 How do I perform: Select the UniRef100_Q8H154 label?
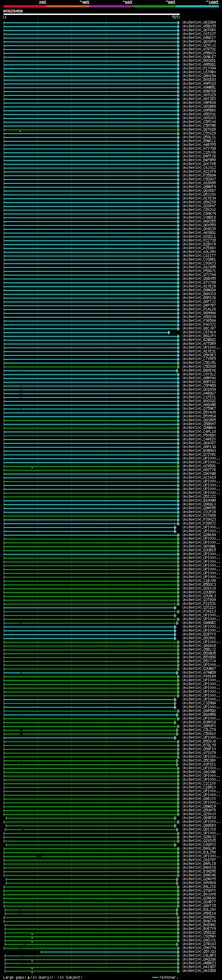[199, 76]
